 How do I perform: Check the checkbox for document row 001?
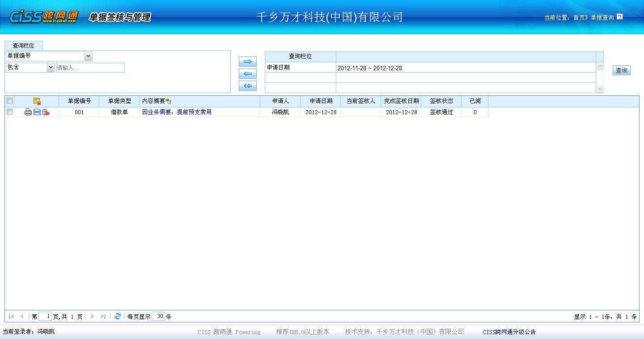pos(10,112)
